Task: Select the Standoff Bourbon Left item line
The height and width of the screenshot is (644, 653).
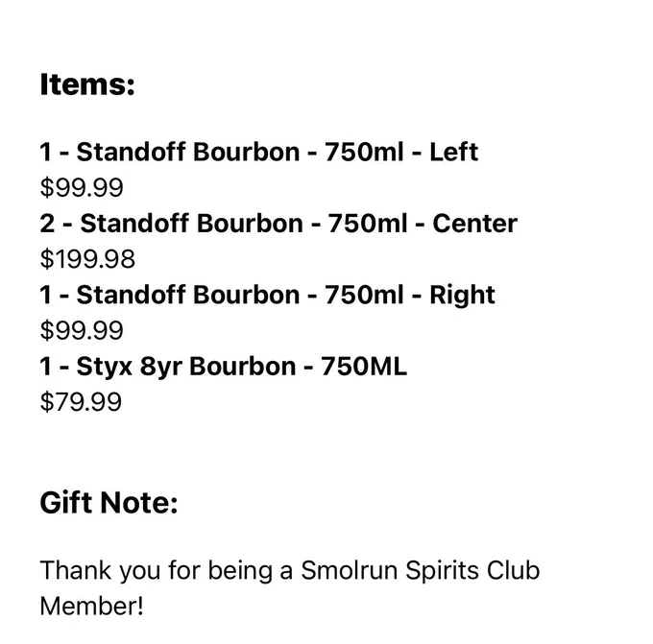Action: 258,152
